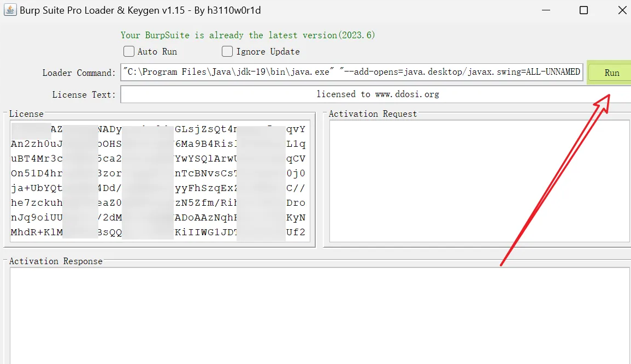Click the 'Loader Command:' label
This screenshot has width=631, height=364.
[x=79, y=73]
